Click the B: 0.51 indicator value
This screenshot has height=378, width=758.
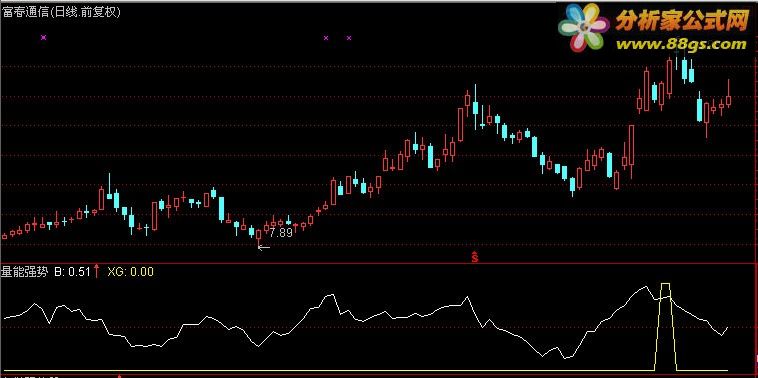coord(73,272)
